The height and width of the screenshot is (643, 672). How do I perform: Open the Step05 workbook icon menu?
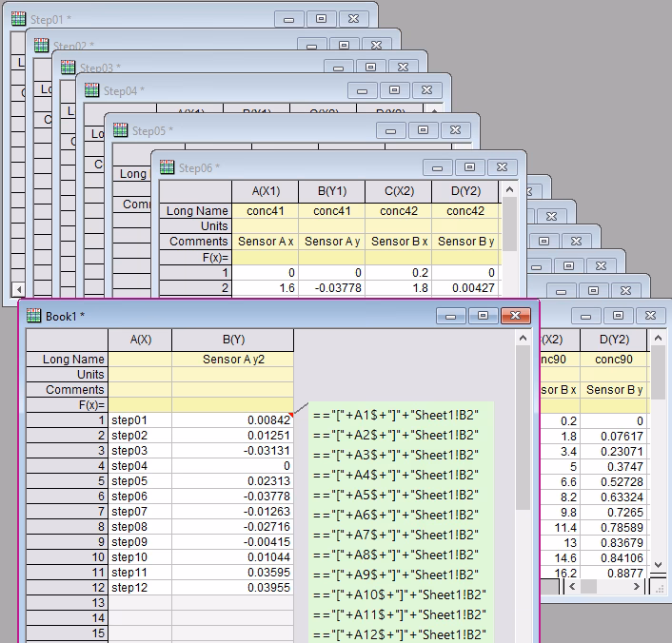tap(120, 130)
